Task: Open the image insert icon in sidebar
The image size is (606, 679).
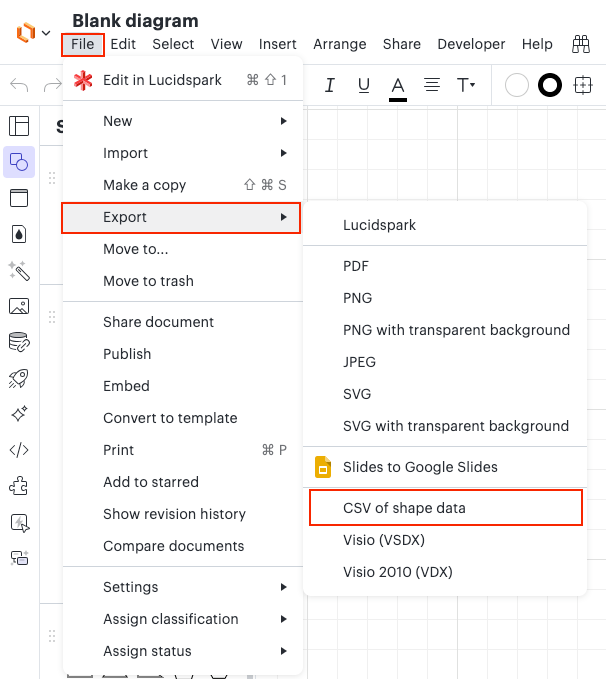Action: coord(19,306)
